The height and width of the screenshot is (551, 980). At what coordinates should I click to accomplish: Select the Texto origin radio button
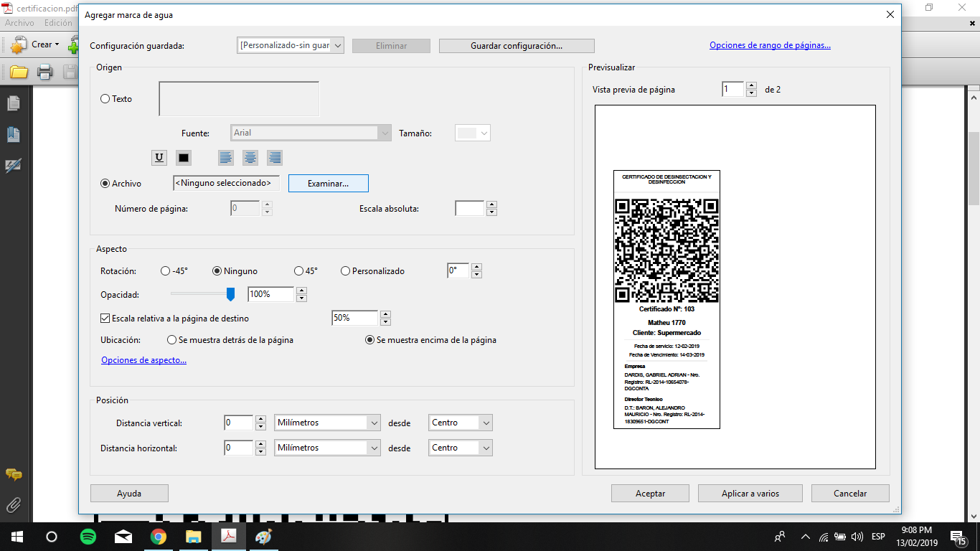(x=105, y=99)
